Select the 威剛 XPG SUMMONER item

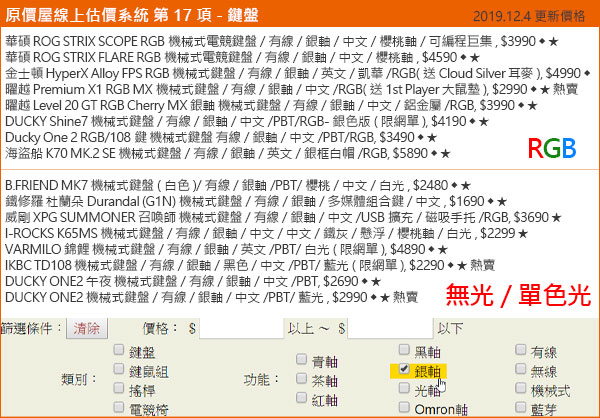click(283, 218)
